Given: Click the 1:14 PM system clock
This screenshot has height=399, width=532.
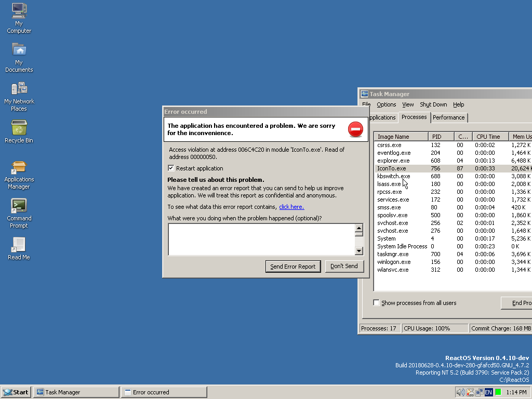Looking at the screenshot, I should pyautogui.click(x=516, y=392).
